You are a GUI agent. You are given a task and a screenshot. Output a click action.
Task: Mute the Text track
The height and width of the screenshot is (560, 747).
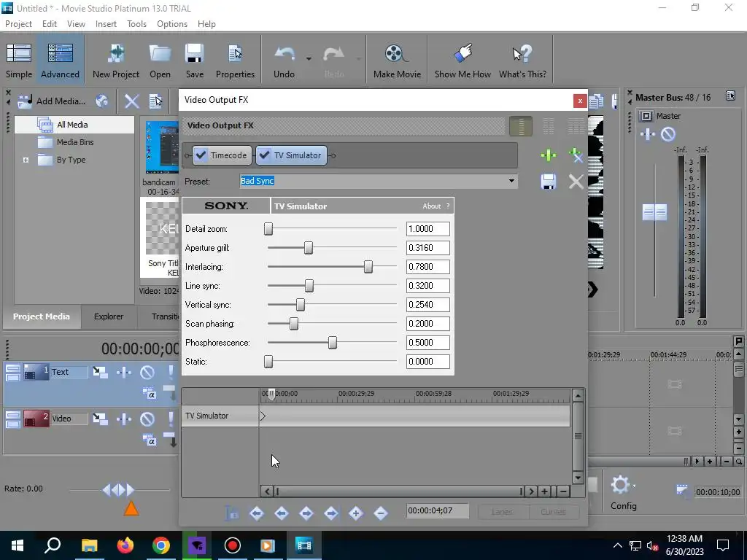tap(147, 372)
